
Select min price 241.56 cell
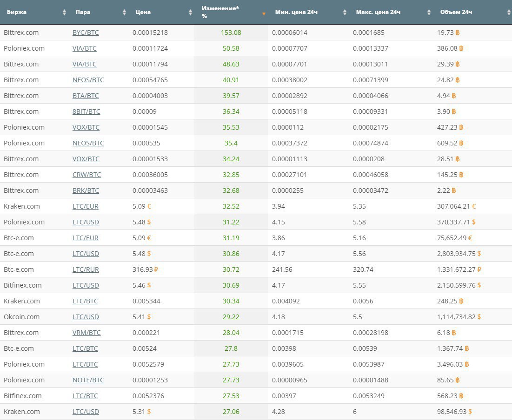coord(282,269)
